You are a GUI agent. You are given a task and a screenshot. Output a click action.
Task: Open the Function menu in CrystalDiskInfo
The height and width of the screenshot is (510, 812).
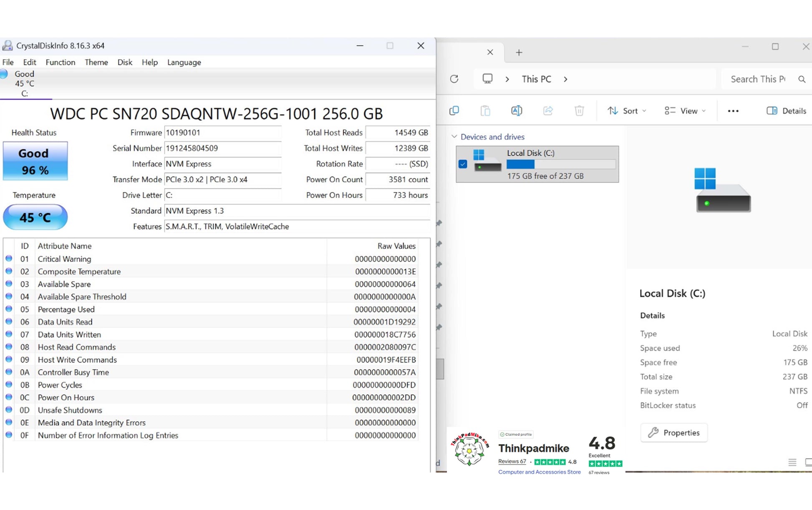[60, 62]
